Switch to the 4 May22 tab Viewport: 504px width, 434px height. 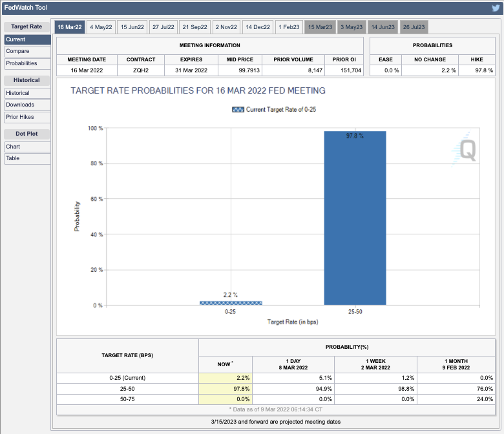coord(101,27)
